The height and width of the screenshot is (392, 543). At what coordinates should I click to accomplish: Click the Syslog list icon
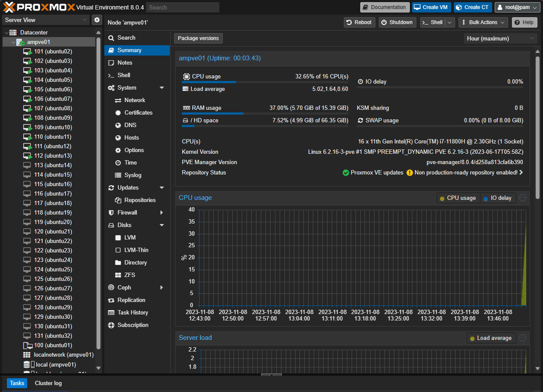click(x=118, y=175)
